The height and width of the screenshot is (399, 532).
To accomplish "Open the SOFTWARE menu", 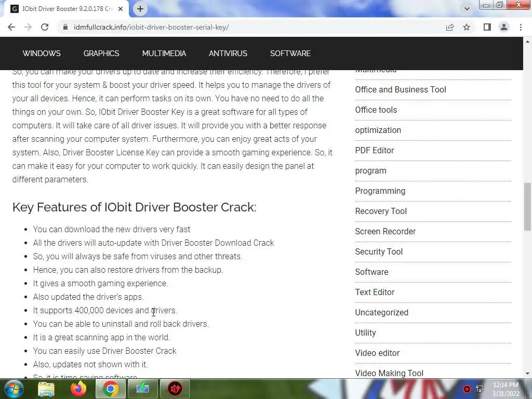I will pyautogui.click(x=290, y=54).
